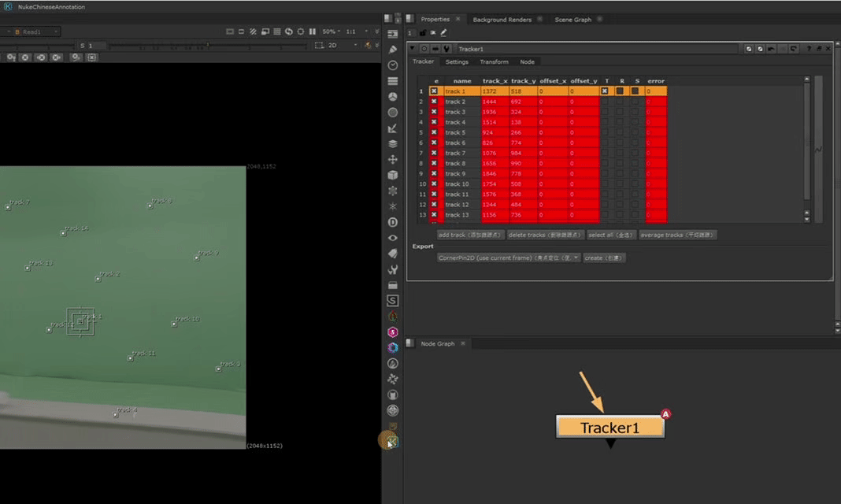
Task: Toggle T checkbox for track 3
Action: pyautogui.click(x=605, y=112)
